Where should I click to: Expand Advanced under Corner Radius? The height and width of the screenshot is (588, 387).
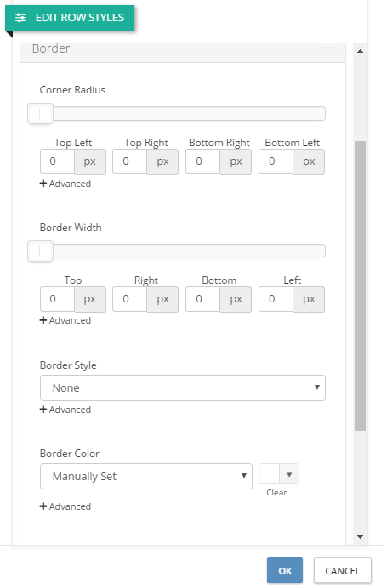65,185
